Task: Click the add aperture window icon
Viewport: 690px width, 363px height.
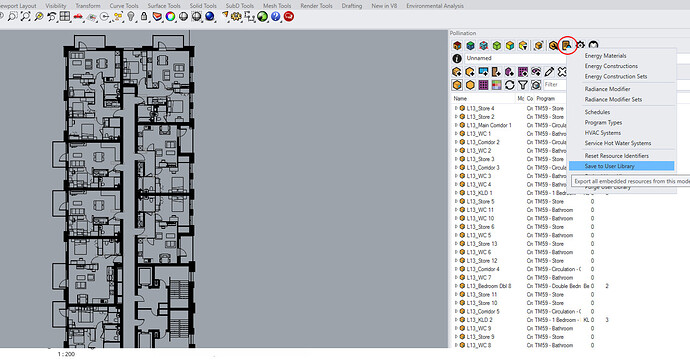Action: (483, 72)
